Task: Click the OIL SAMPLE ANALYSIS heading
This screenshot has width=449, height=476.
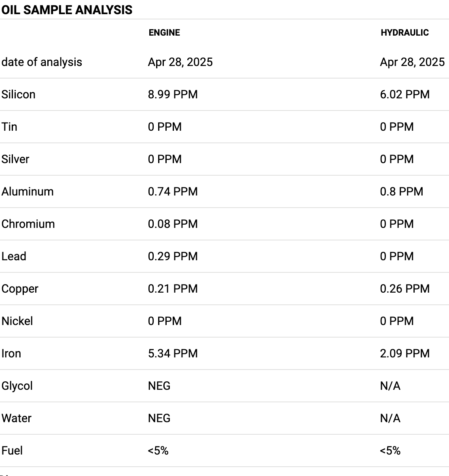Action: pyautogui.click(x=67, y=10)
